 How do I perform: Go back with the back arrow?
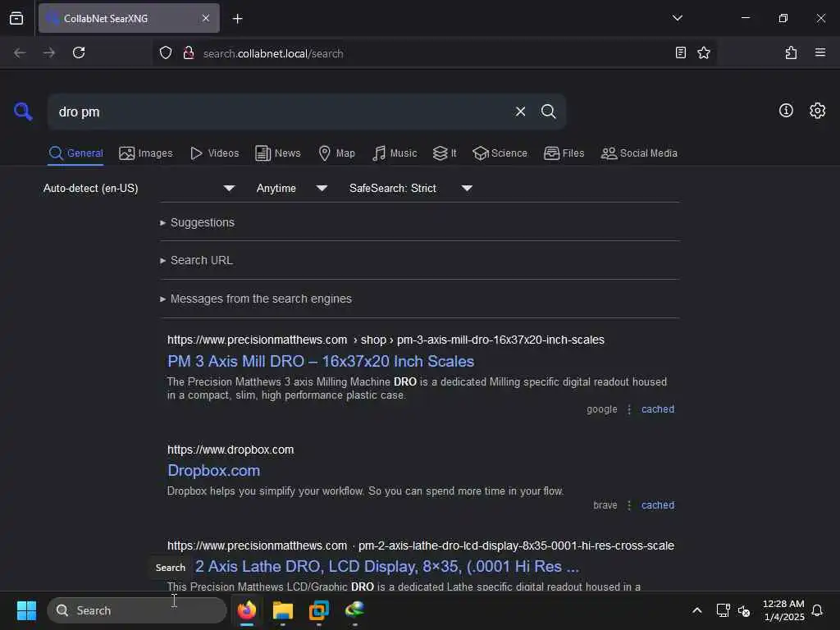20,52
